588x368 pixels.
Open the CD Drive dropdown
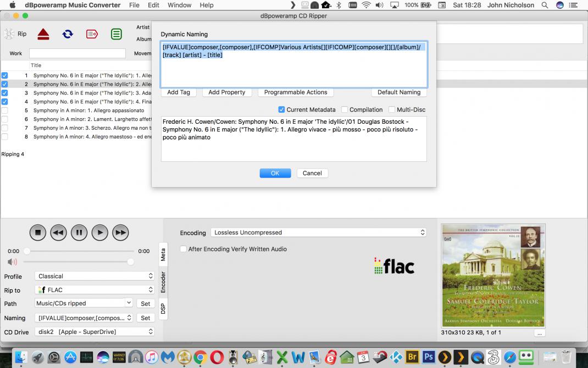coord(95,332)
